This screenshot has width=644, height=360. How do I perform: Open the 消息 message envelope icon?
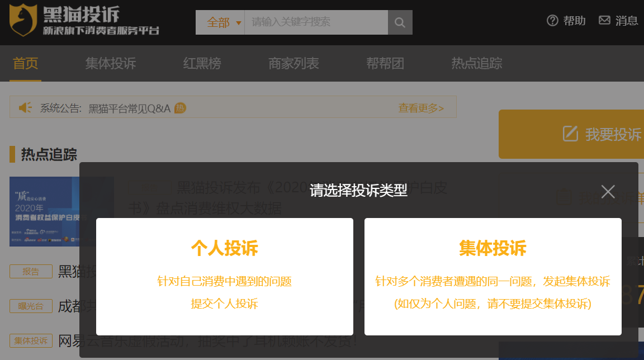pos(604,20)
